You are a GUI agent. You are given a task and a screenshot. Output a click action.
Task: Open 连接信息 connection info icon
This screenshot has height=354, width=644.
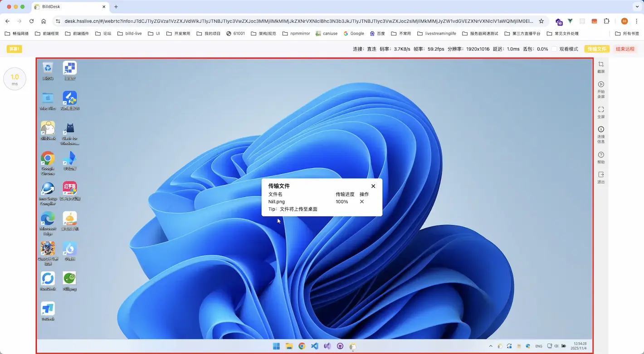pos(601,130)
